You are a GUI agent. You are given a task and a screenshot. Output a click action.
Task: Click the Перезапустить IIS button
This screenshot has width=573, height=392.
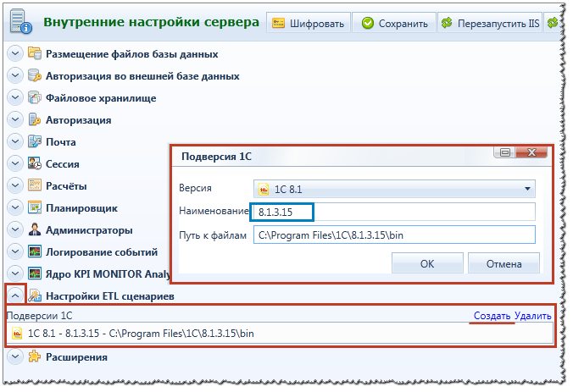(490, 23)
